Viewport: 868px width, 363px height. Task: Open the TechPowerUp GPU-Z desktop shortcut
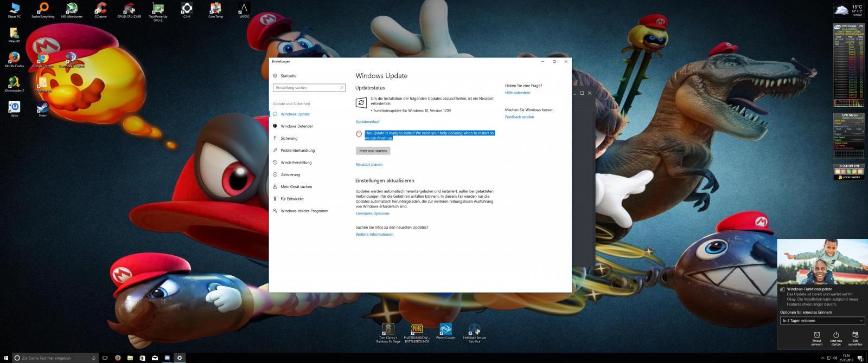point(158,11)
